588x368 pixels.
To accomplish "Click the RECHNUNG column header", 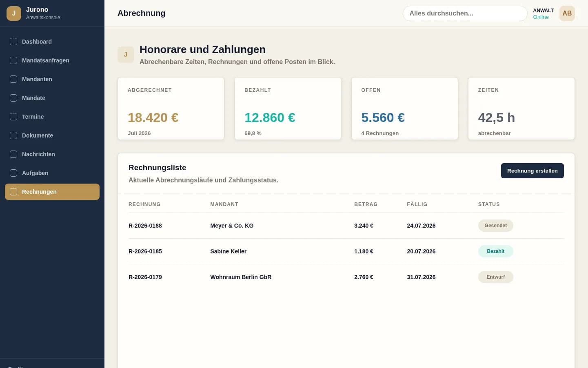I will [x=144, y=204].
